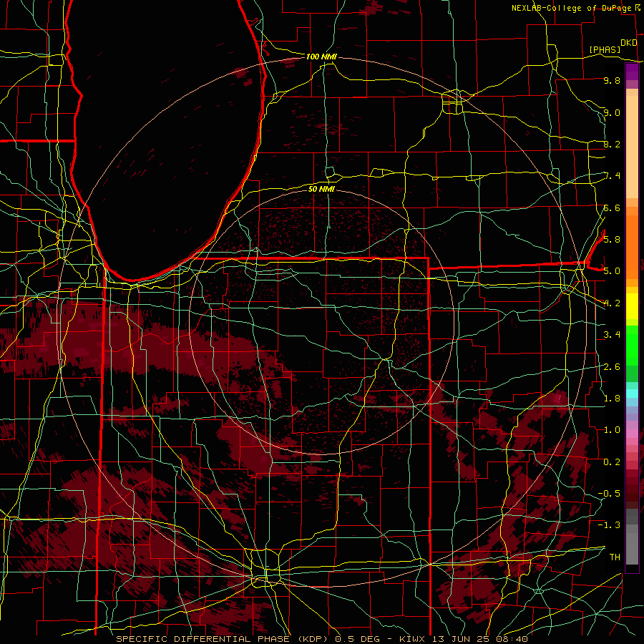Click the 0.2 legend value
The width and height of the screenshot is (644, 644).
[612, 462]
